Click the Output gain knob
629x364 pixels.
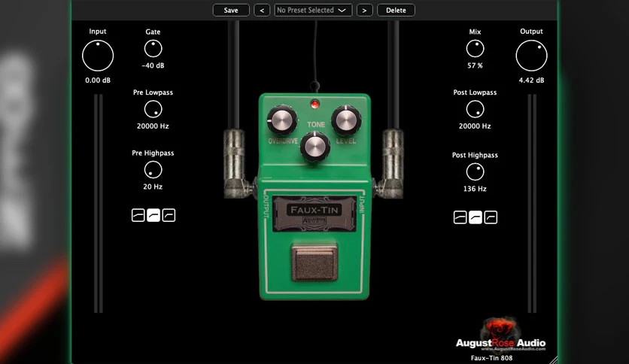531,56
